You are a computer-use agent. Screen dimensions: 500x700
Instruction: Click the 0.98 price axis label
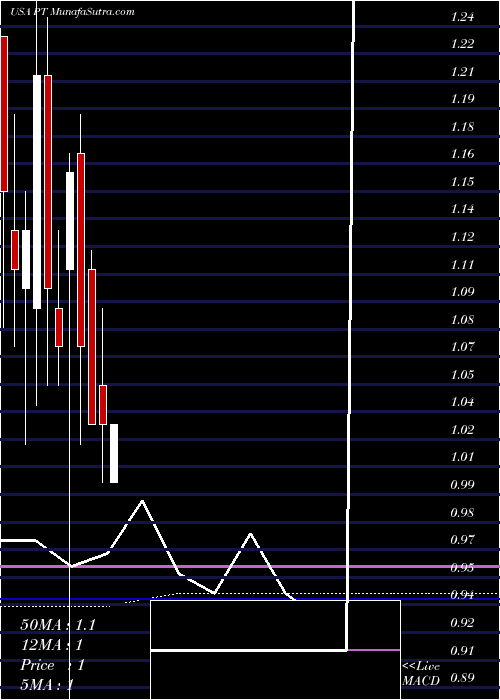pyautogui.click(x=462, y=512)
